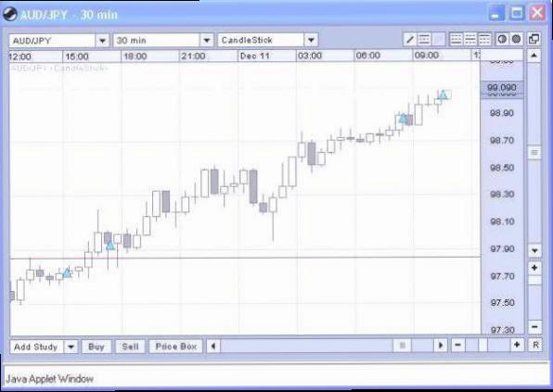Click the Dec 11 time axis label
Screen dimensions: 553x392
pos(254,57)
